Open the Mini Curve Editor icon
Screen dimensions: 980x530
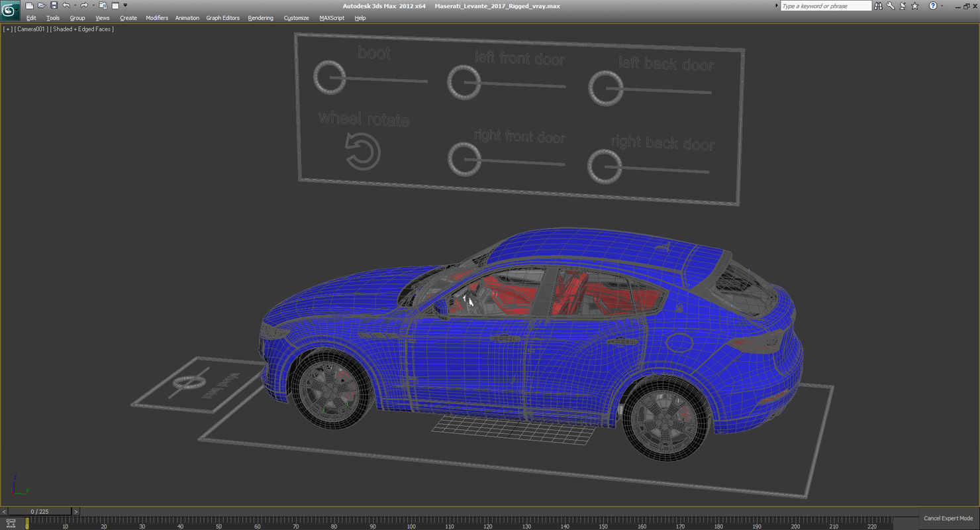[11, 523]
